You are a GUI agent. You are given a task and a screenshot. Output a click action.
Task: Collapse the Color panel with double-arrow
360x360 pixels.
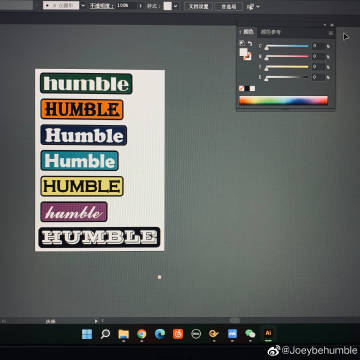(325, 25)
